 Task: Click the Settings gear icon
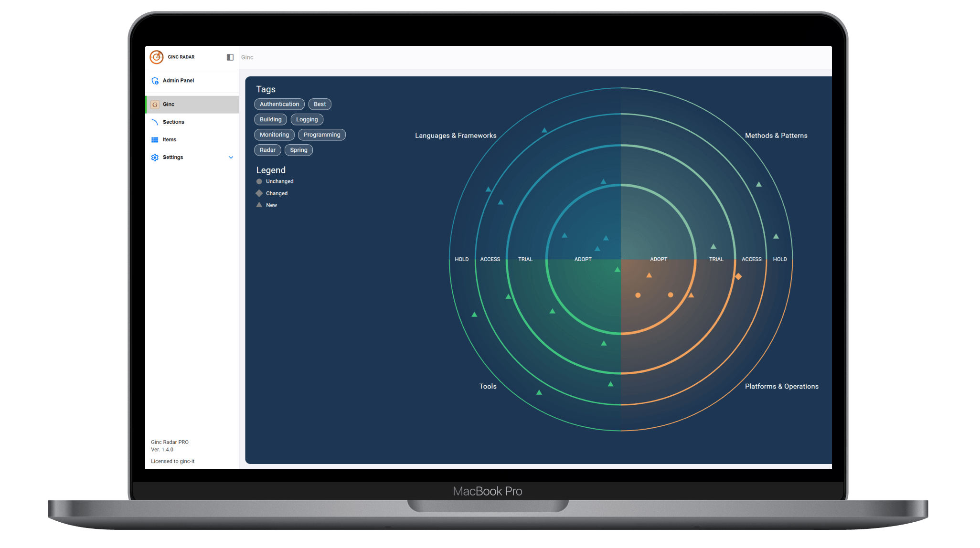click(x=155, y=158)
